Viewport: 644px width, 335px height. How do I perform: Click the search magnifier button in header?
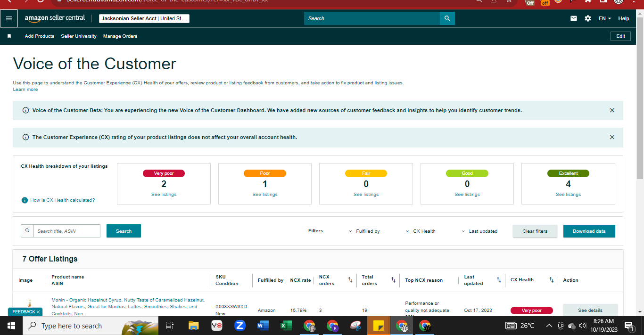447,18
